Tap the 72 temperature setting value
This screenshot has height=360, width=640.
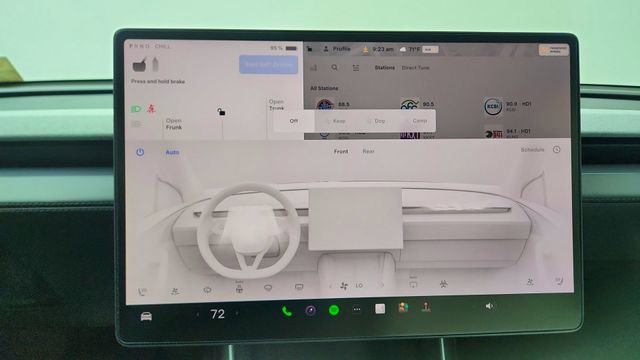pos(218,314)
